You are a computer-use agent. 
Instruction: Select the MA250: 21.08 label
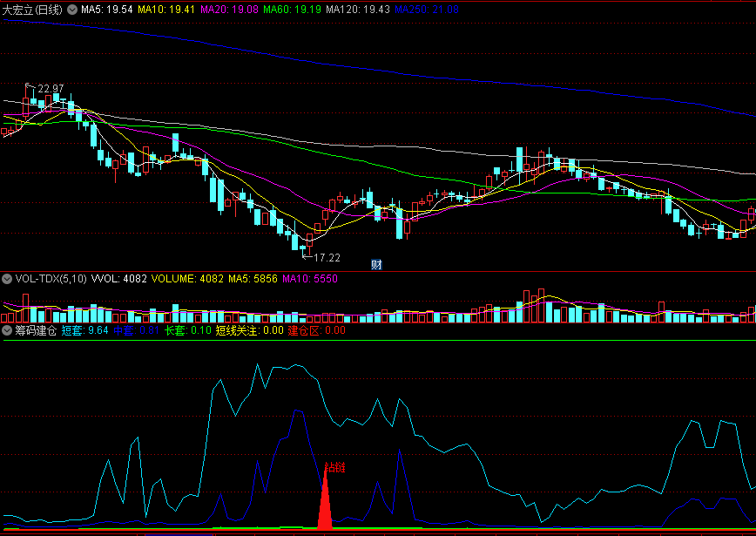pos(427,10)
